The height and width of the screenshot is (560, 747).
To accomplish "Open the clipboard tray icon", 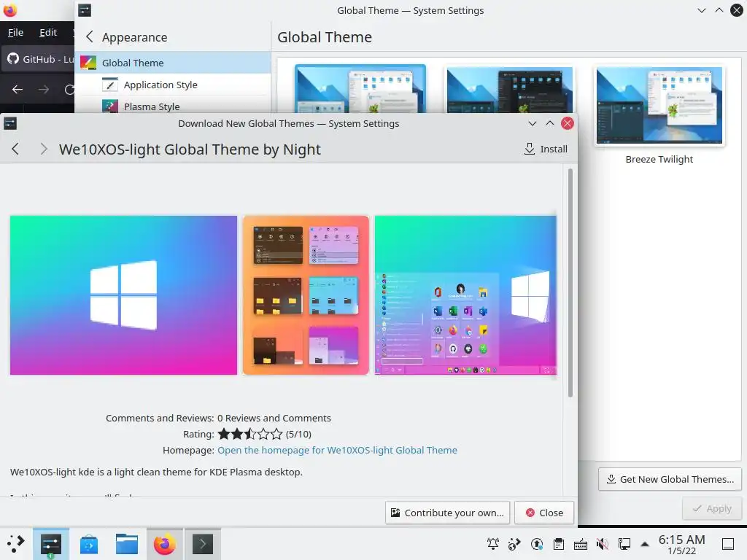I will (x=559, y=544).
